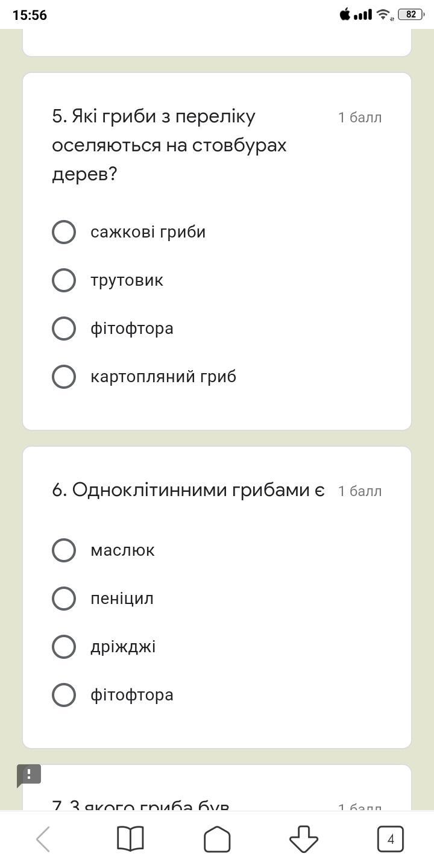The image size is (434, 868).
Task: Select the 'сажкові гриби' radio option
Action: [x=64, y=232]
